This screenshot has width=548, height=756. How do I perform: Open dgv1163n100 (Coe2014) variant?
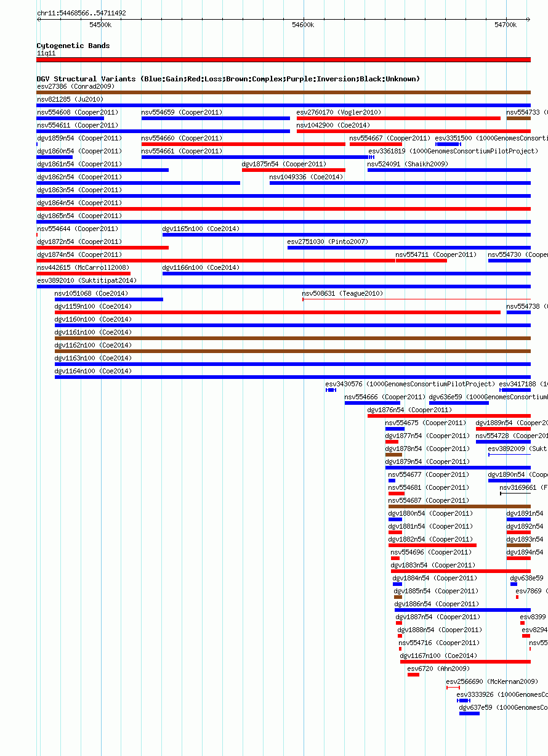[x=94, y=358]
